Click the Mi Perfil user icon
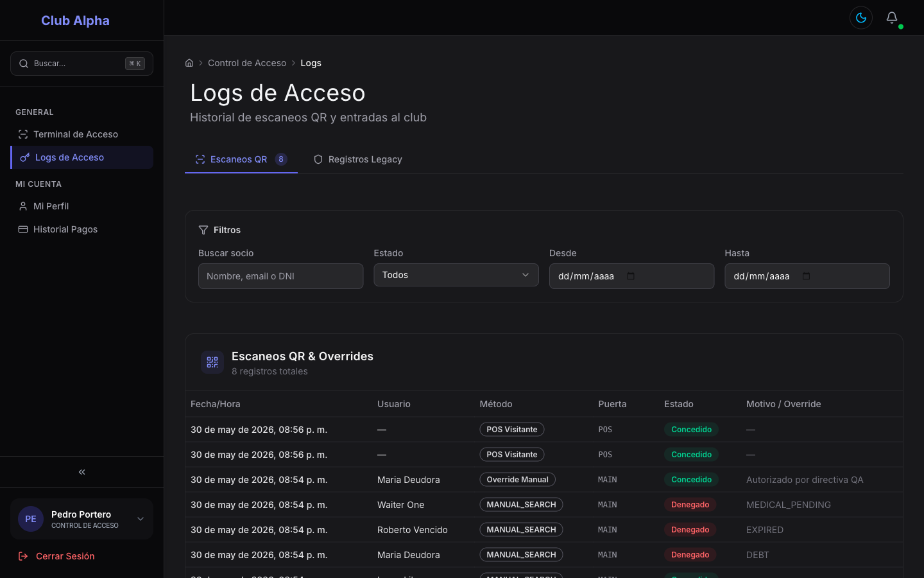This screenshot has height=578, width=924. point(23,206)
